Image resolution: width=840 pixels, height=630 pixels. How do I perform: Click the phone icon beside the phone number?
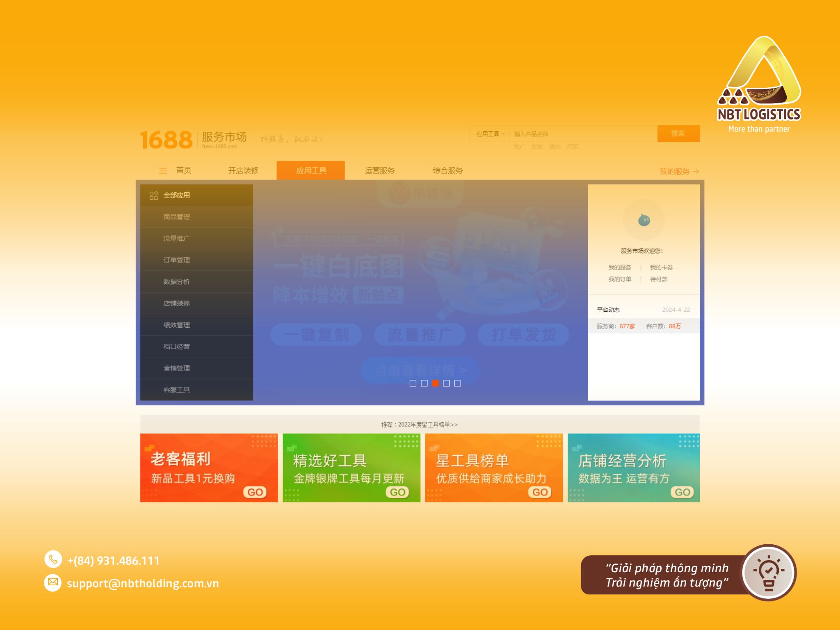click(x=53, y=559)
